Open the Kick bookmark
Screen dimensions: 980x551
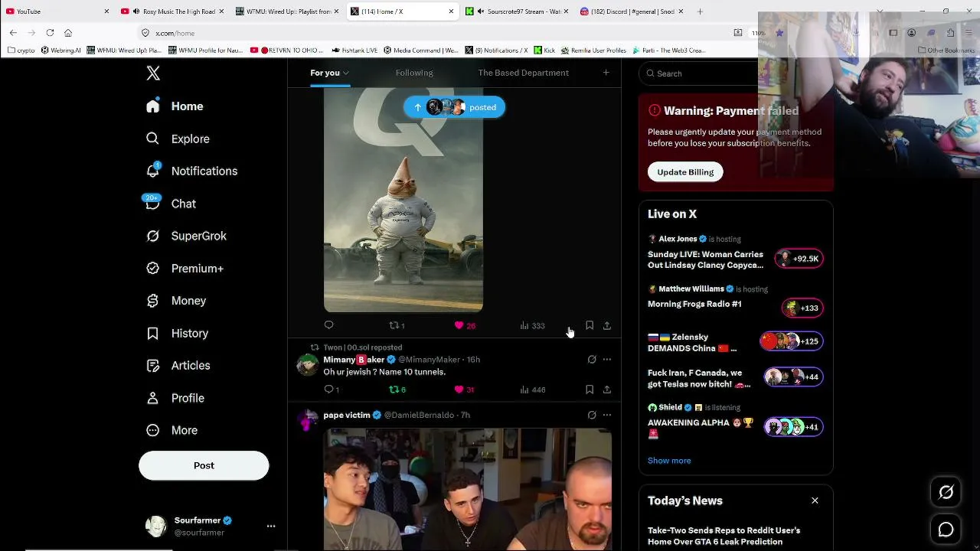click(543, 51)
